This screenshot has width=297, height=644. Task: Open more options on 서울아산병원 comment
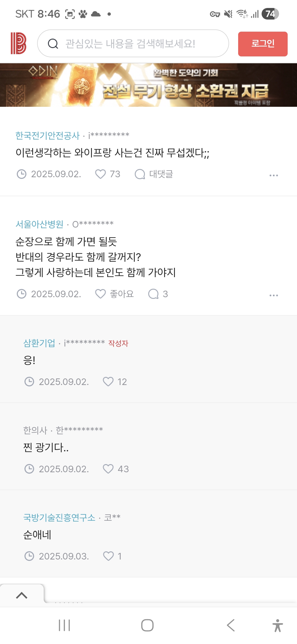[x=274, y=295]
